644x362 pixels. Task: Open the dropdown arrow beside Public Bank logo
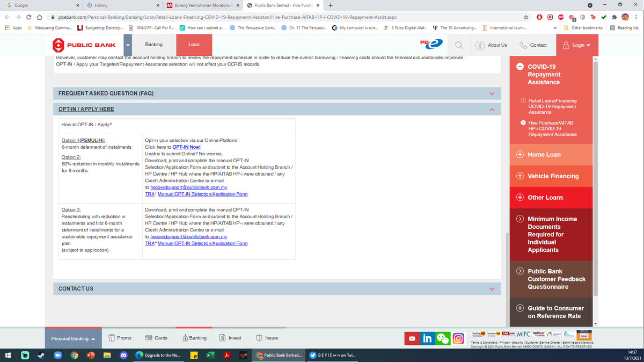click(127, 45)
